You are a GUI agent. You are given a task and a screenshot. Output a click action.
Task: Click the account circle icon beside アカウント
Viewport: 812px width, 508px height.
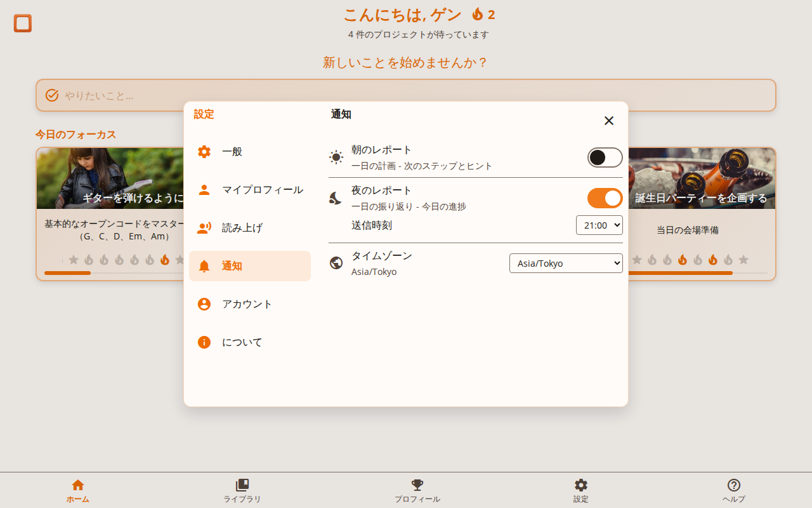click(x=204, y=304)
